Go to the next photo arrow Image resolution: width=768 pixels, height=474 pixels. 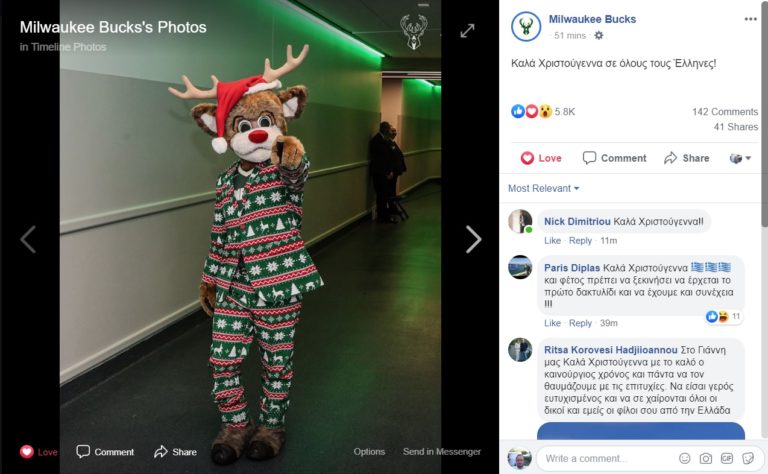(x=473, y=239)
